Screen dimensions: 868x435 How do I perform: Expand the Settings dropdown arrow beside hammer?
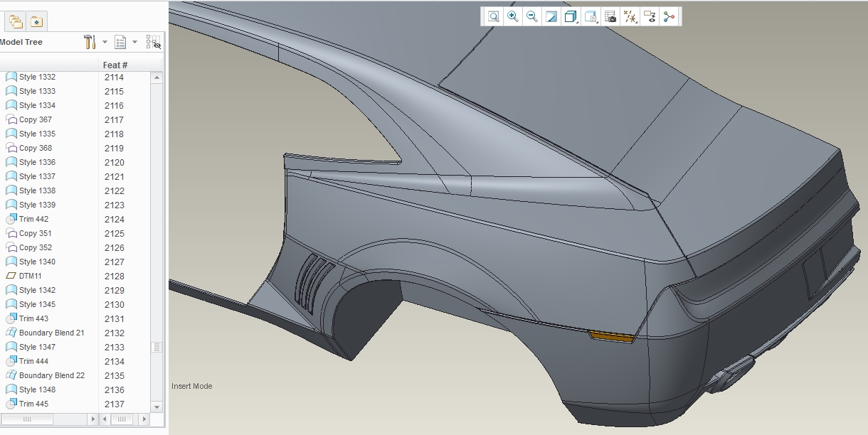(105, 42)
